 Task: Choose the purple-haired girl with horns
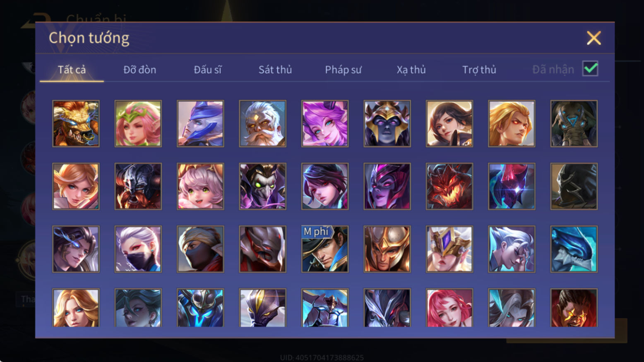[x=325, y=124]
